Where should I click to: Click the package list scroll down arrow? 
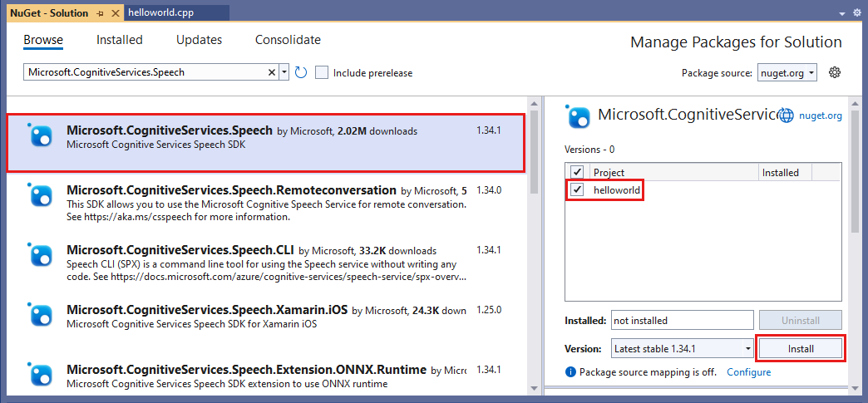point(534,387)
